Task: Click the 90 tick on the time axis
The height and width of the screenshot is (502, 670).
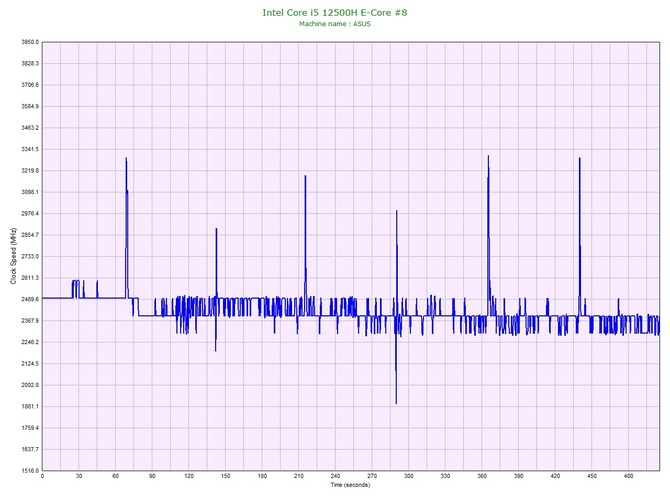Action: [x=152, y=476]
